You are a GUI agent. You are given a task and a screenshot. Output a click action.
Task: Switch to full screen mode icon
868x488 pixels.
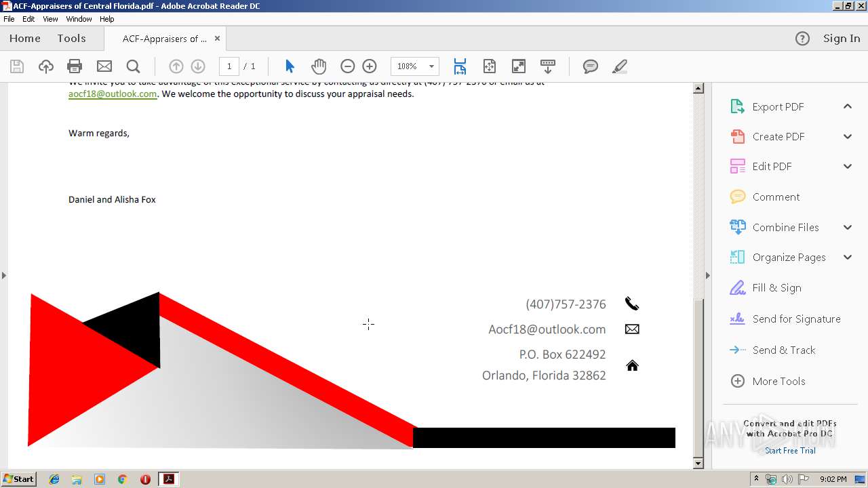click(519, 66)
